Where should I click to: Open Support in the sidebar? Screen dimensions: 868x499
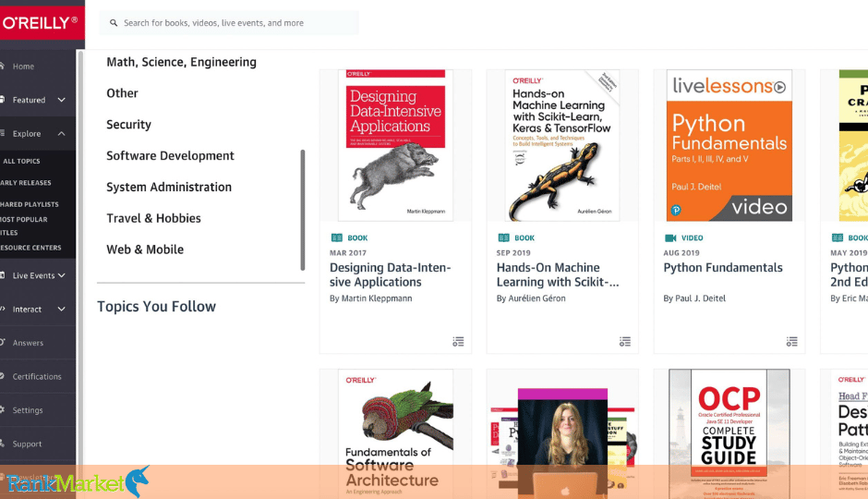pos(27,444)
